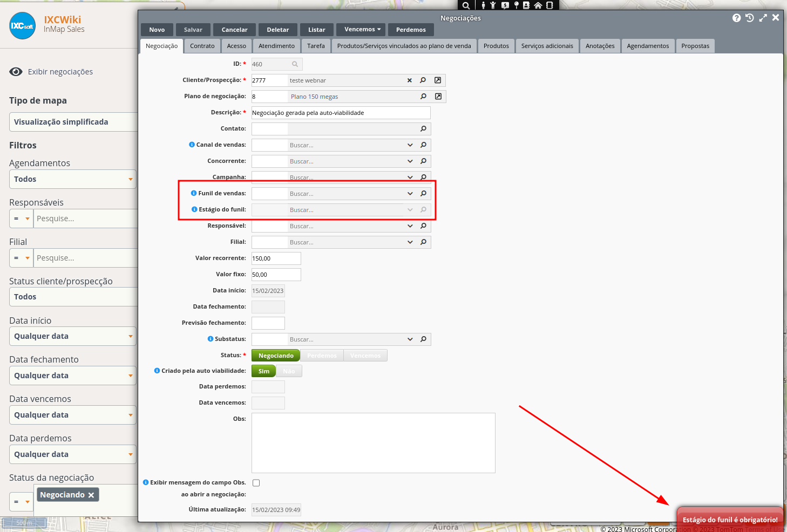Screen dimensions: 787x532
Task: Expand the Negociações window with the arrows icon
Action: [x=763, y=18]
